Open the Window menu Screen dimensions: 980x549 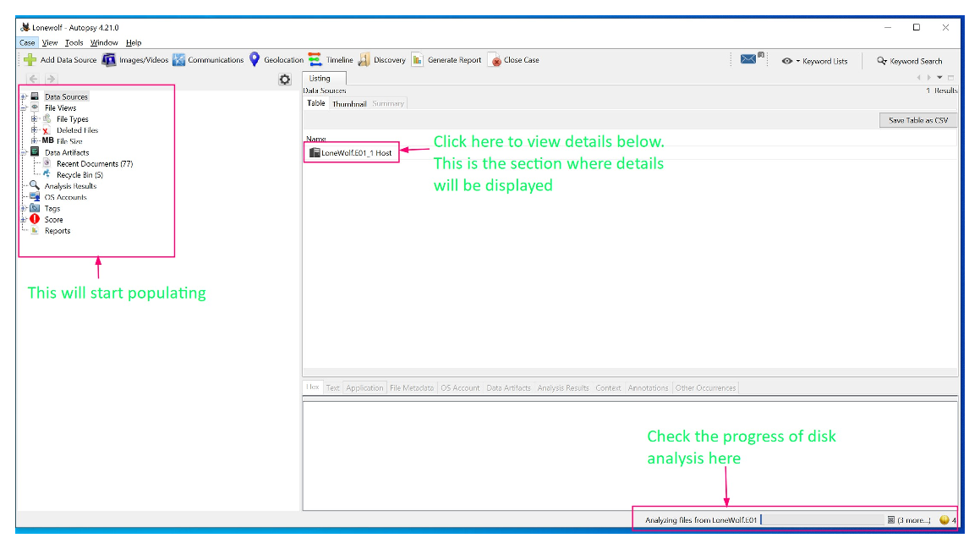104,42
